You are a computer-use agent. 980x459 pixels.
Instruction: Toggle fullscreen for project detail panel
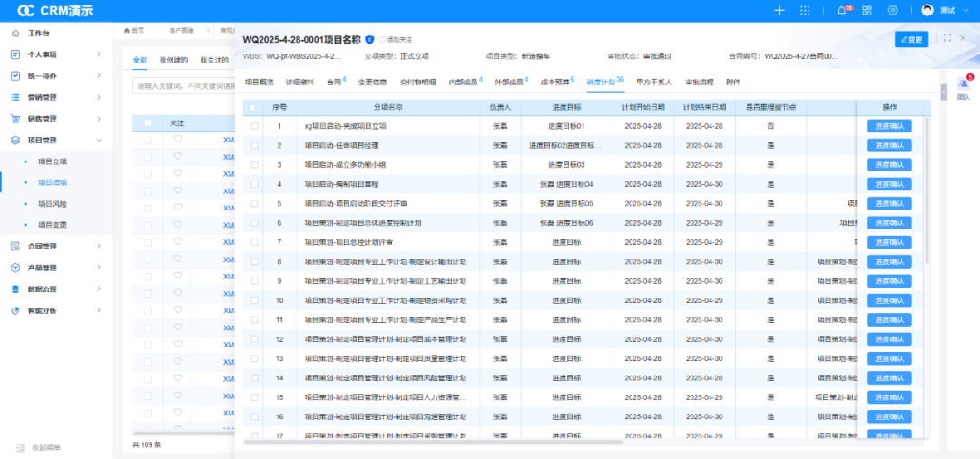click(947, 38)
